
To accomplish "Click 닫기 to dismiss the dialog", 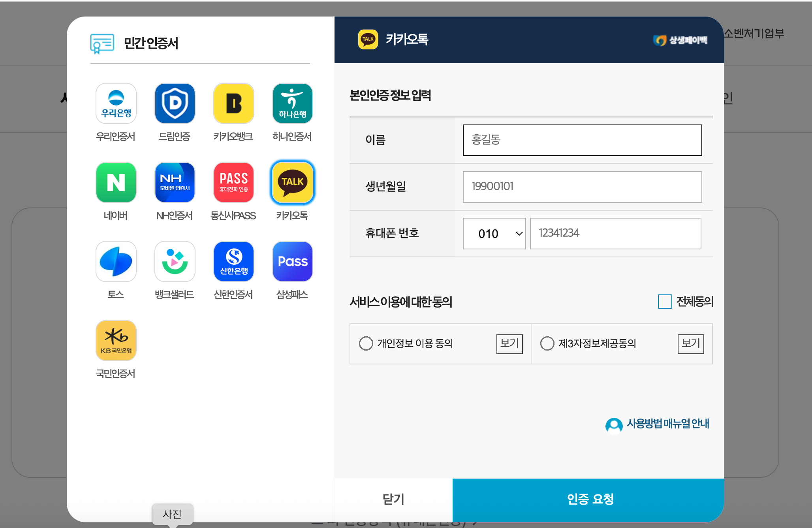I will pyautogui.click(x=393, y=499).
